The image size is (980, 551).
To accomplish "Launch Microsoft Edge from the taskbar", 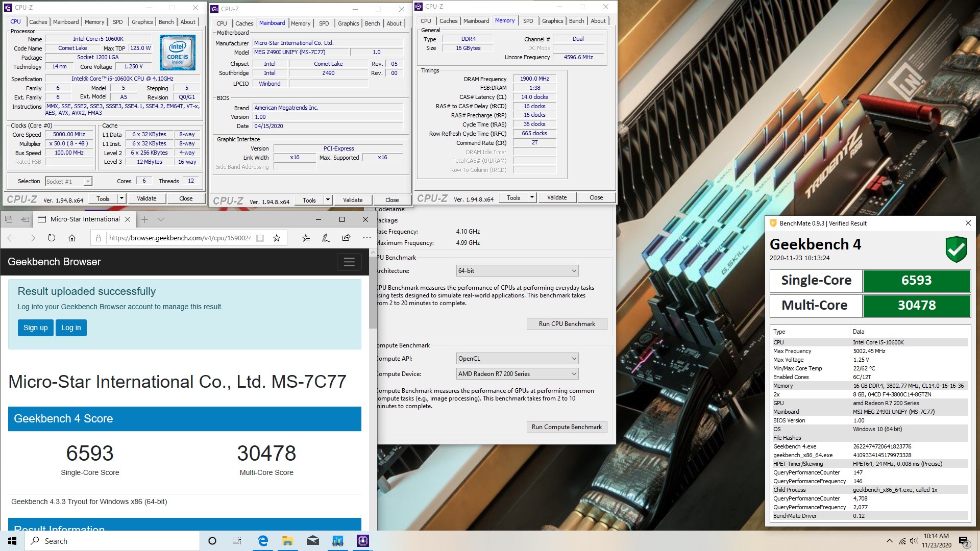I will pyautogui.click(x=263, y=541).
